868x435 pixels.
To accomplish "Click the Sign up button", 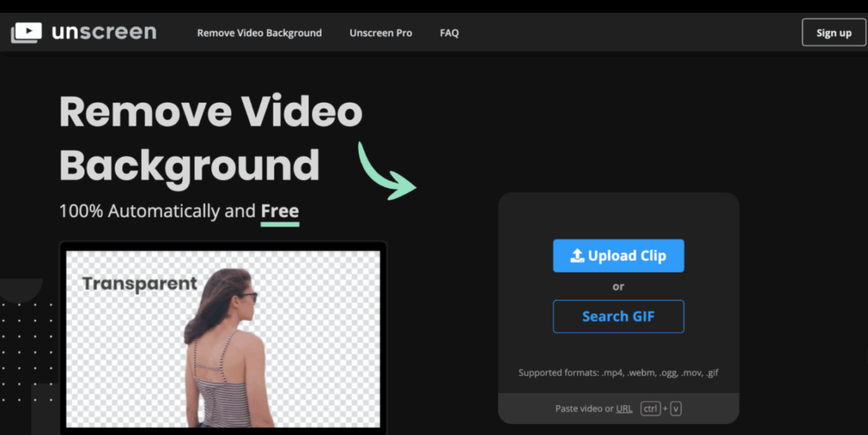I will pyautogui.click(x=834, y=33).
